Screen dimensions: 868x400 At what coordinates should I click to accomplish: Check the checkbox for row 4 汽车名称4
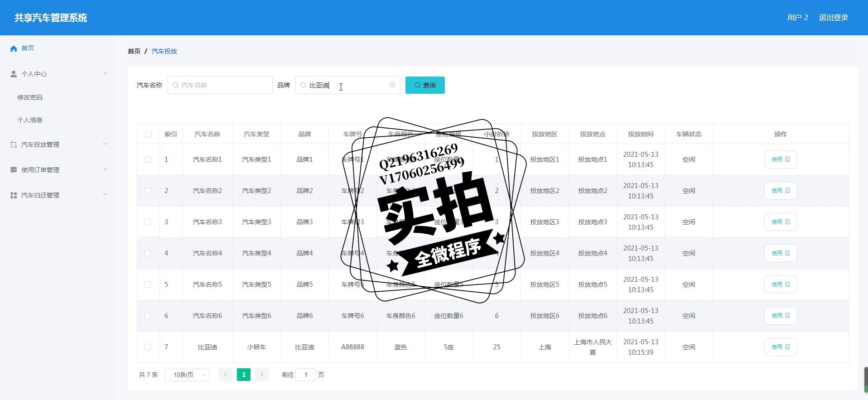click(148, 253)
